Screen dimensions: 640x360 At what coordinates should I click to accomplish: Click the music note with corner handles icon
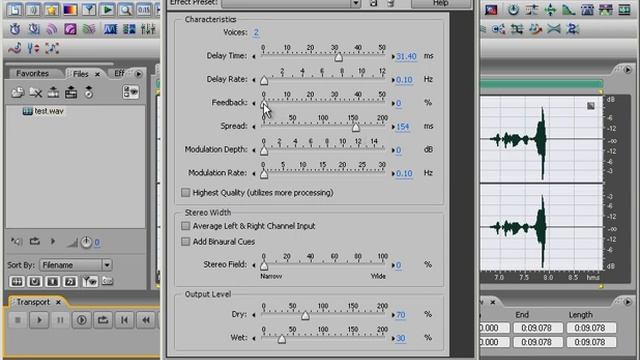52,48
